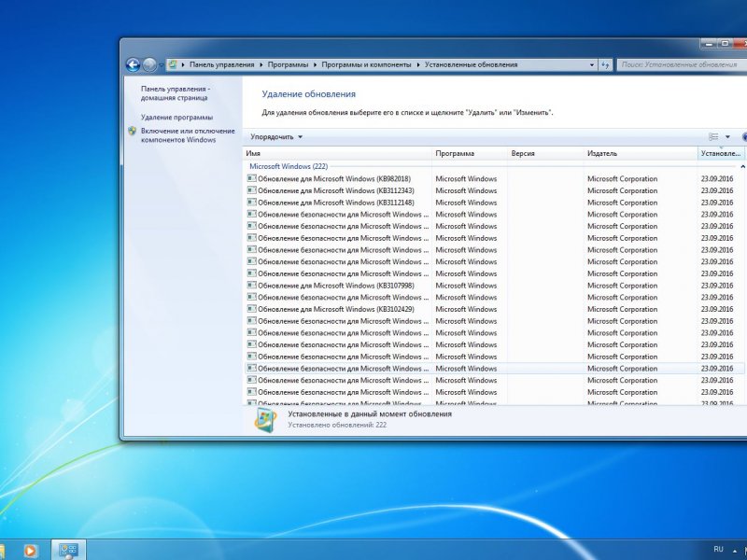
Task: Select update KB3107998 row
Action: point(494,286)
